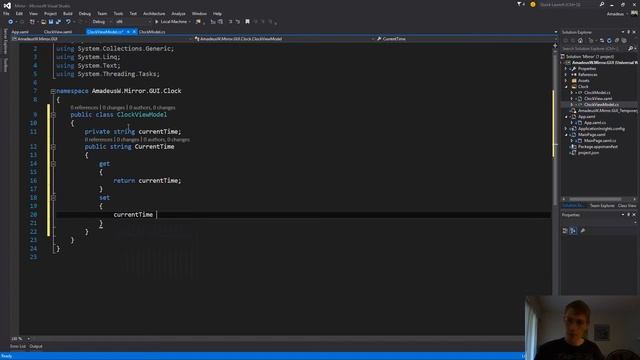Click Solution Explorer Collapse All icon
Viewport: 640px width, 360px height.
(x=617, y=41)
